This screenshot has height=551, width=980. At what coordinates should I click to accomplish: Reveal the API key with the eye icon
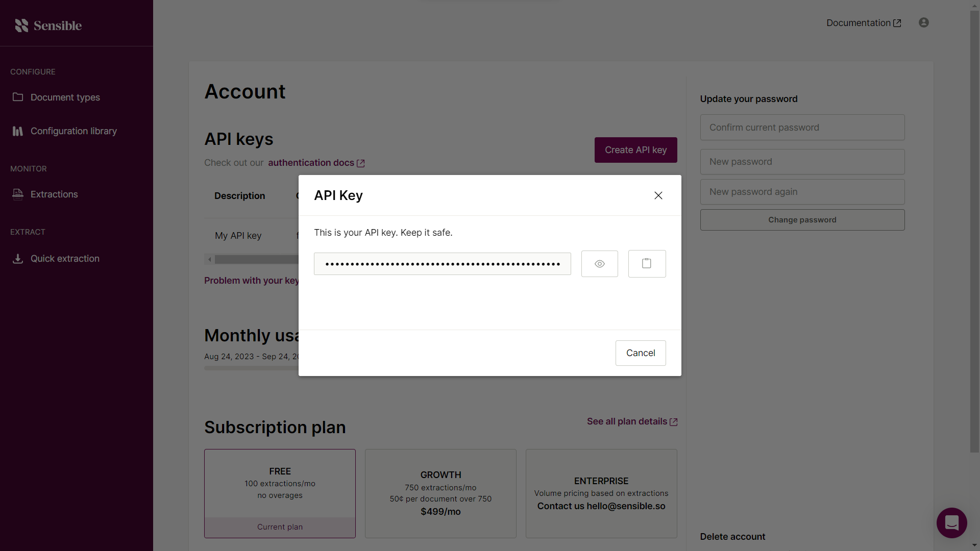(599, 264)
